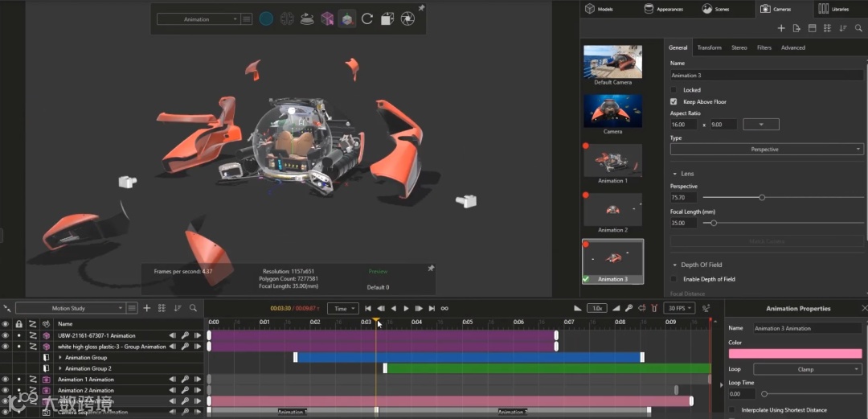Open the Motion Study dropdown
Viewport: 868px width, 419px height.
pos(70,308)
